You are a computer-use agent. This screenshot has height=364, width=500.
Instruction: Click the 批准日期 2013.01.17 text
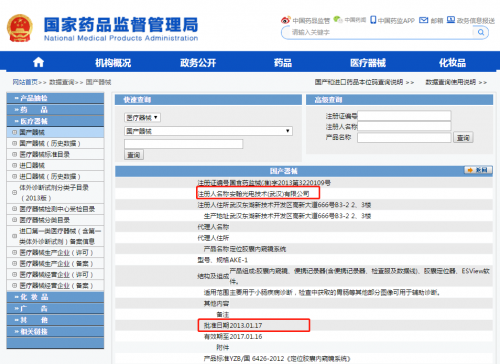233,325
